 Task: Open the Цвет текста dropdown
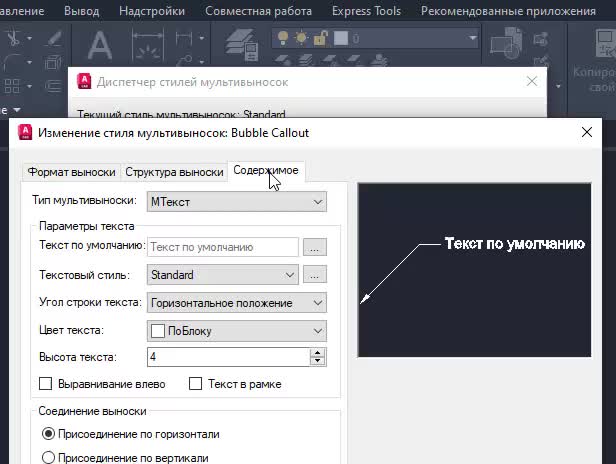(236, 331)
